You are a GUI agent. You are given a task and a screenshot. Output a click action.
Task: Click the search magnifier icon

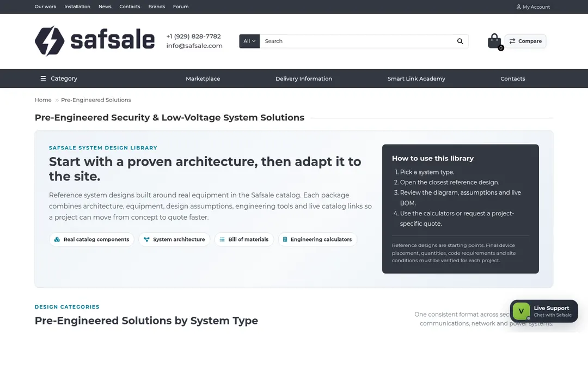(x=460, y=41)
